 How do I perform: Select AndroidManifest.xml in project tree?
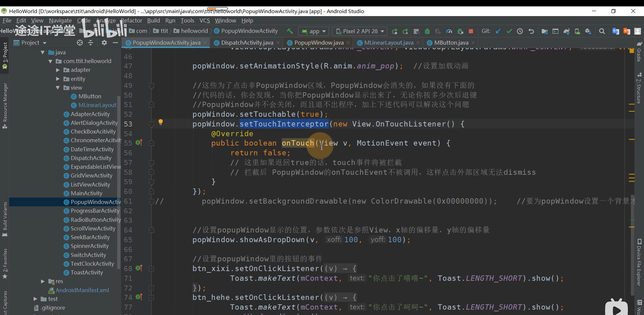coord(82,290)
